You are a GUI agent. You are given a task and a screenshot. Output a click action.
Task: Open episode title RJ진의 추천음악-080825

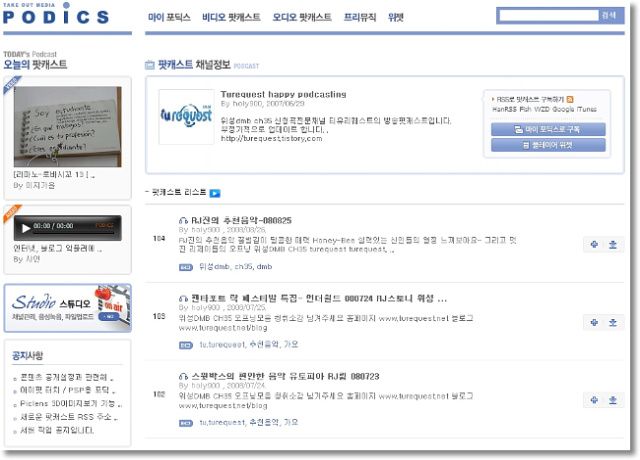click(x=241, y=220)
